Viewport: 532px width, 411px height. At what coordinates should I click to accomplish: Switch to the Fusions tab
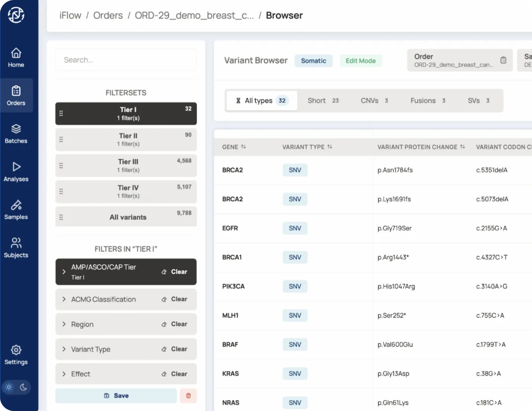pyautogui.click(x=428, y=101)
